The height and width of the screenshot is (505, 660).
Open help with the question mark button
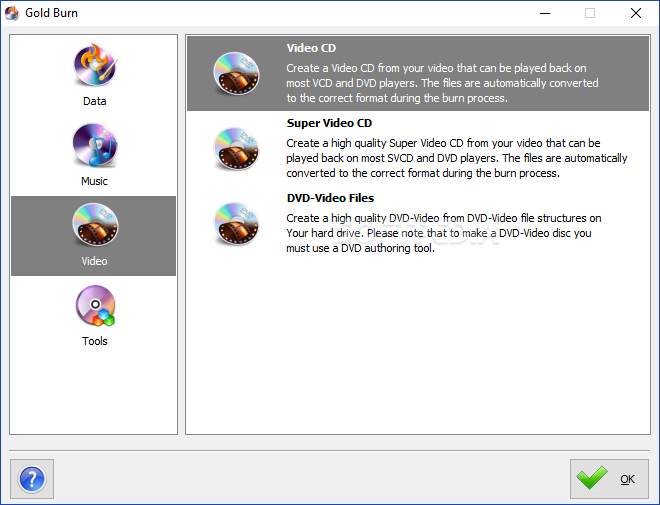[x=32, y=479]
